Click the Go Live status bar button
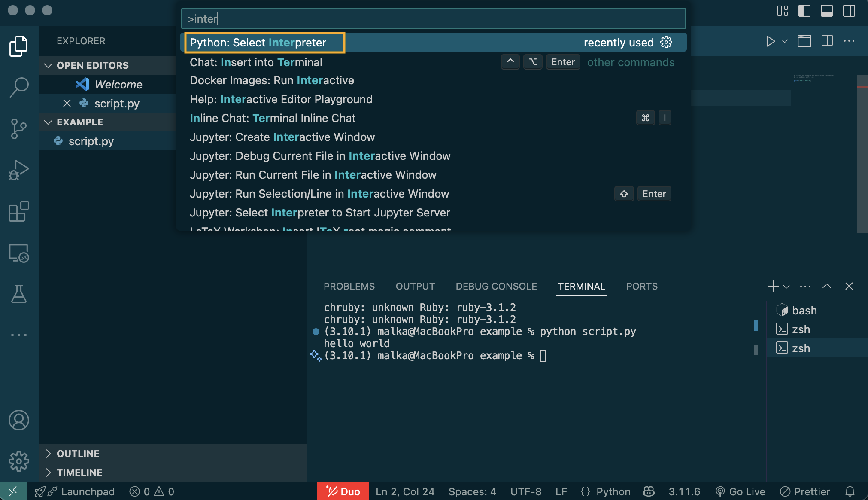This screenshot has height=500, width=868. pyautogui.click(x=741, y=491)
